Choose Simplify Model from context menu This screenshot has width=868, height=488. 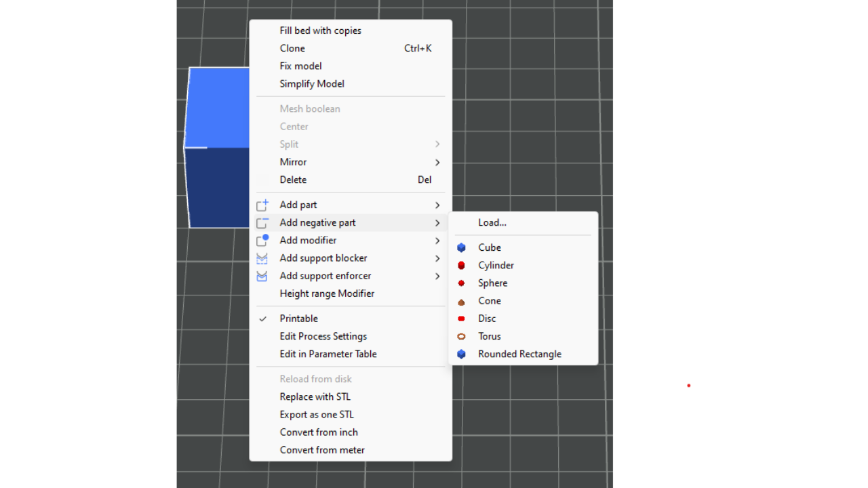coord(312,84)
